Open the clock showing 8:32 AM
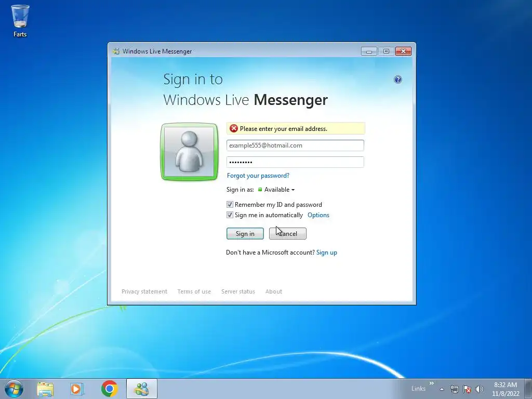 tap(506, 389)
